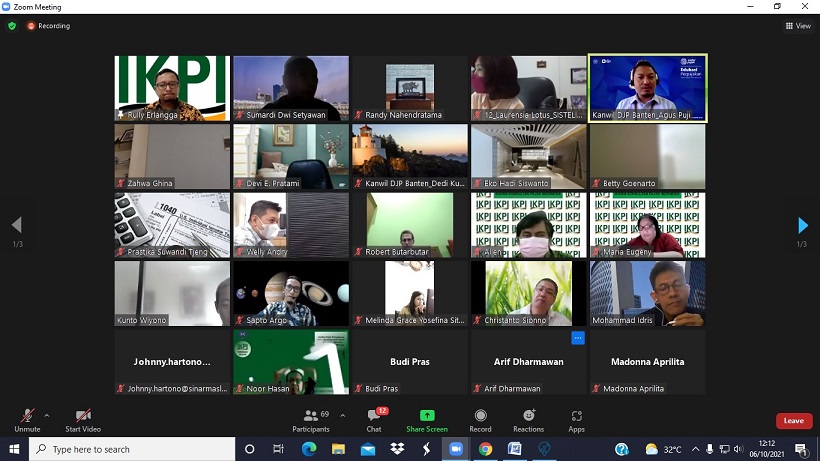Unmute the microphone
Screen dimensions: 820x461
point(27,419)
